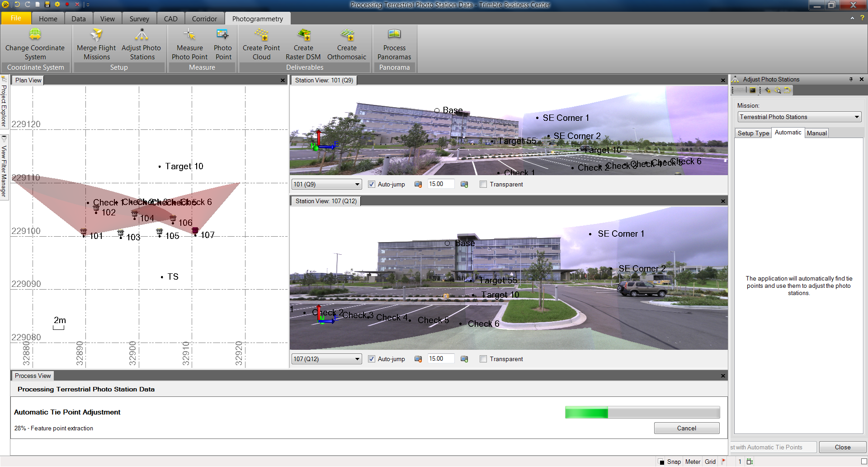Image resolution: width=868 pixels, height=467 pixels.
Task: Select the Adjust Photo Stations tool
Action: click(141, 35)
